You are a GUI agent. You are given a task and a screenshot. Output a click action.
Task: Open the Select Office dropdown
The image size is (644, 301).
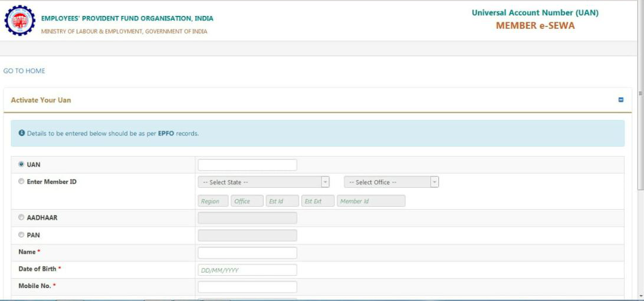[x=391, y=183]
